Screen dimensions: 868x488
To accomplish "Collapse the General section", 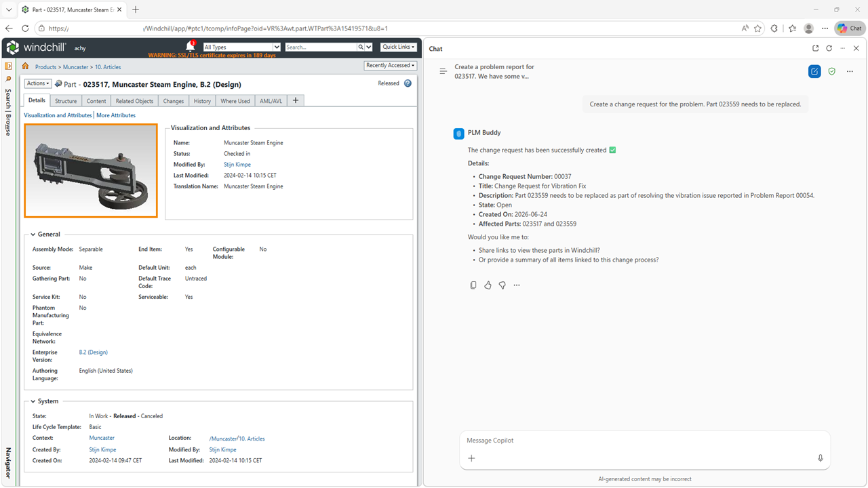I will tap(33, 235).
